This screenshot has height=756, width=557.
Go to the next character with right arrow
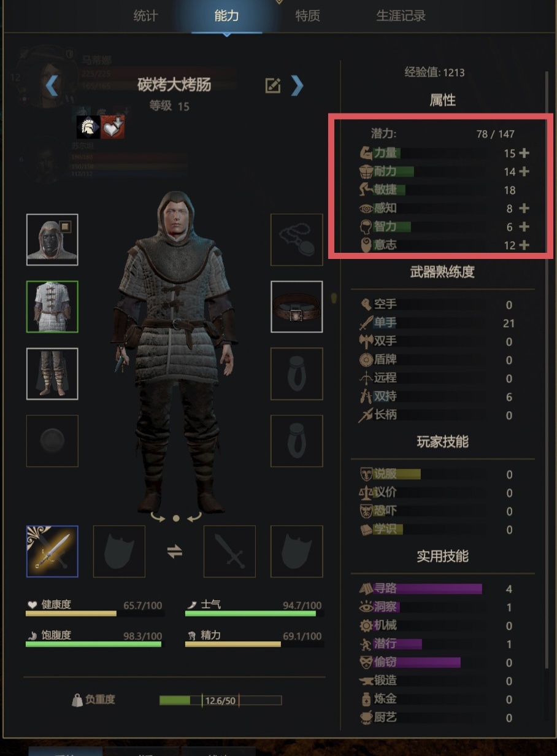click(297, 86)
